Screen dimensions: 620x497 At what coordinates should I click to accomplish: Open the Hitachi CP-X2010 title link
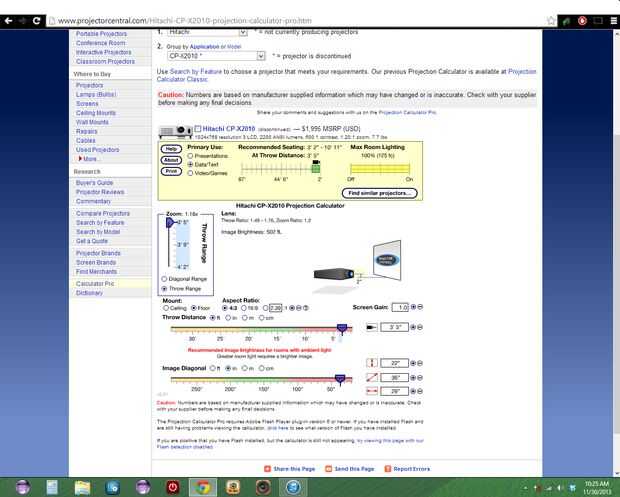tap(229, 129)
